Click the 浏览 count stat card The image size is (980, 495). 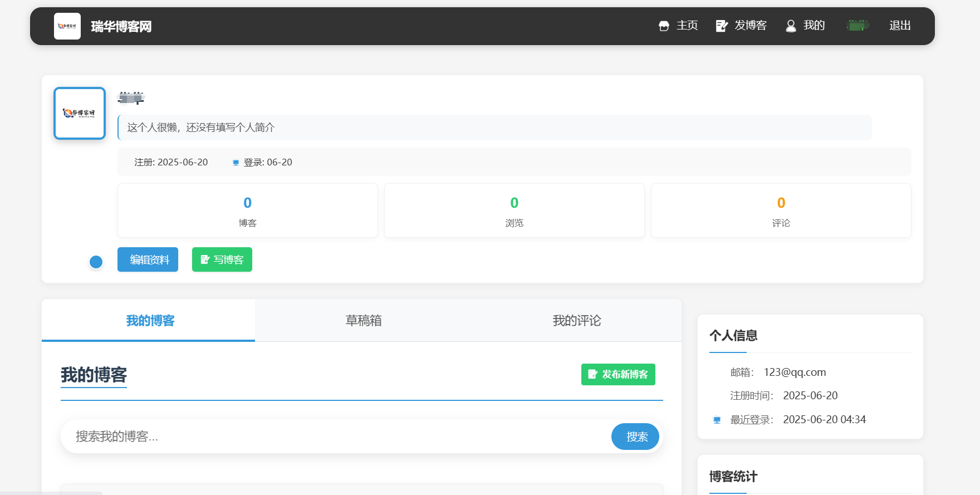514,210
